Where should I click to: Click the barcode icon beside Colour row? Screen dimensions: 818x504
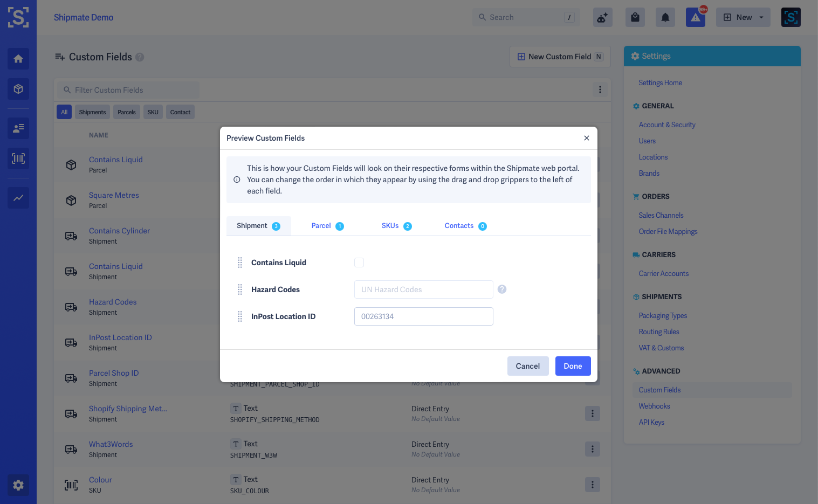tap(71, 485)
